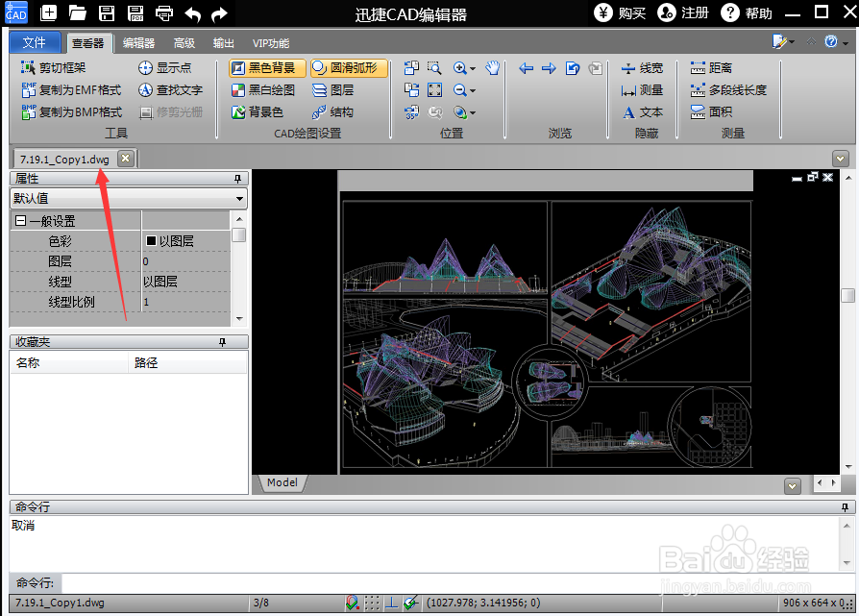Toggle grid dots icon in status bar
Screen dimensions: 859x616
[x=372, y=604]
